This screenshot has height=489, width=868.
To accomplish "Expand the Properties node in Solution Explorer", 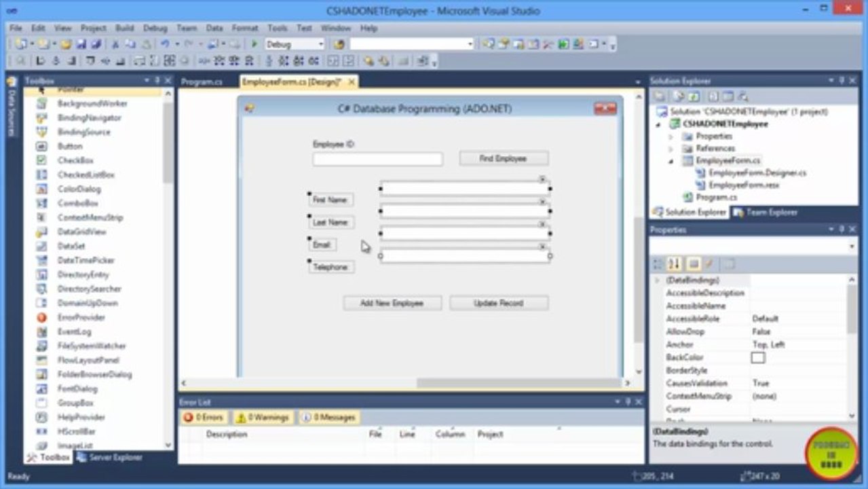I will [671, 137].
